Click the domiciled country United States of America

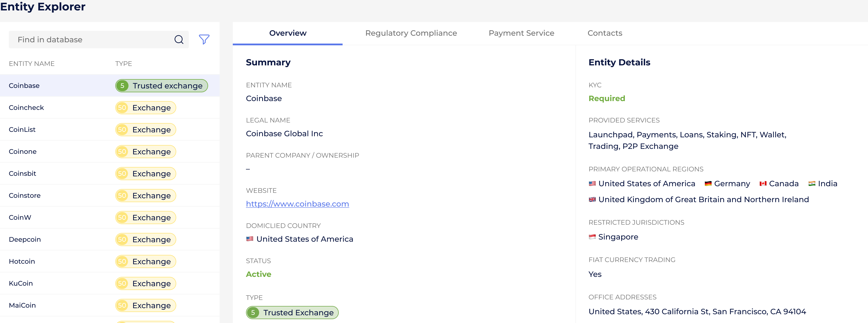coord(305,239)
